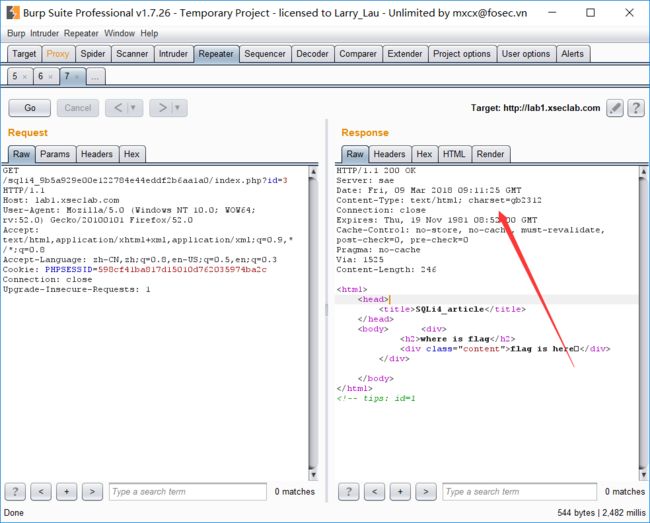Click help icon in response search bar
This screenshot has width=650, height=523.
coord(349,492)
